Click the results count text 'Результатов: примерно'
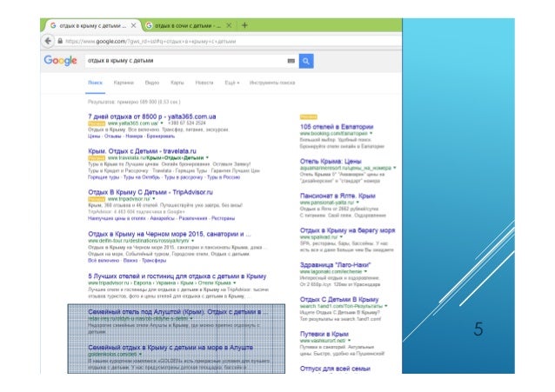This screenshot has height=392, width=555. (x=134, y=102)
